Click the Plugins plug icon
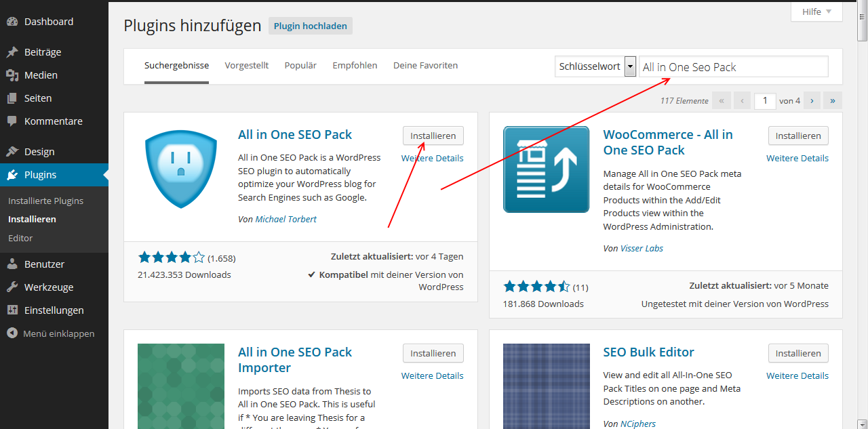The height and width of the screenshot is (429, 868). click(12, 175)
